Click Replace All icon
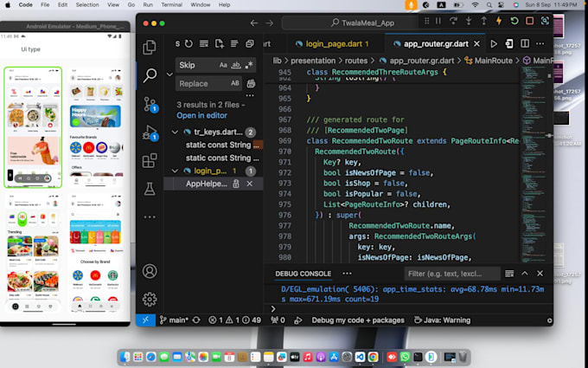The image size is (588, 368). [x=251, y=84]
